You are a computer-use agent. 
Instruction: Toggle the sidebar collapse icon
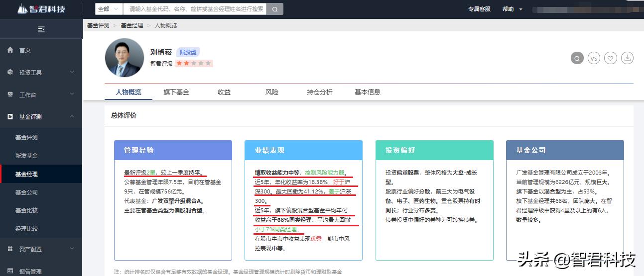pyautogui.click(x=41, y=29)
